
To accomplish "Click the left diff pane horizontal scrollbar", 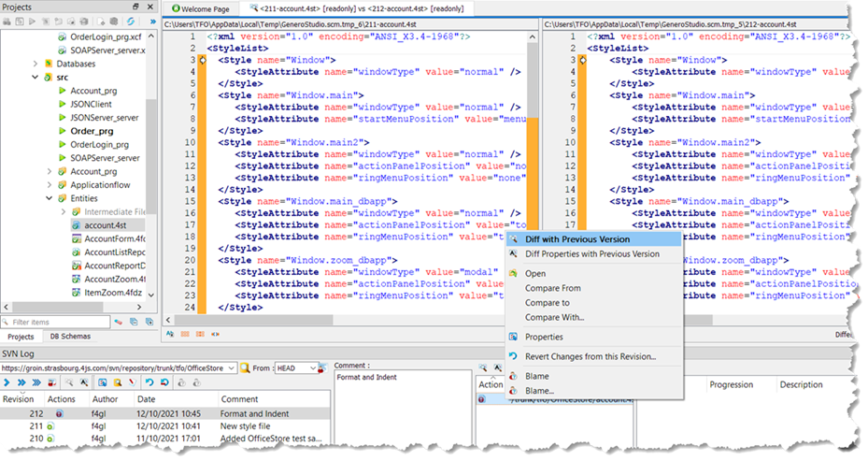I will (253, 320).
